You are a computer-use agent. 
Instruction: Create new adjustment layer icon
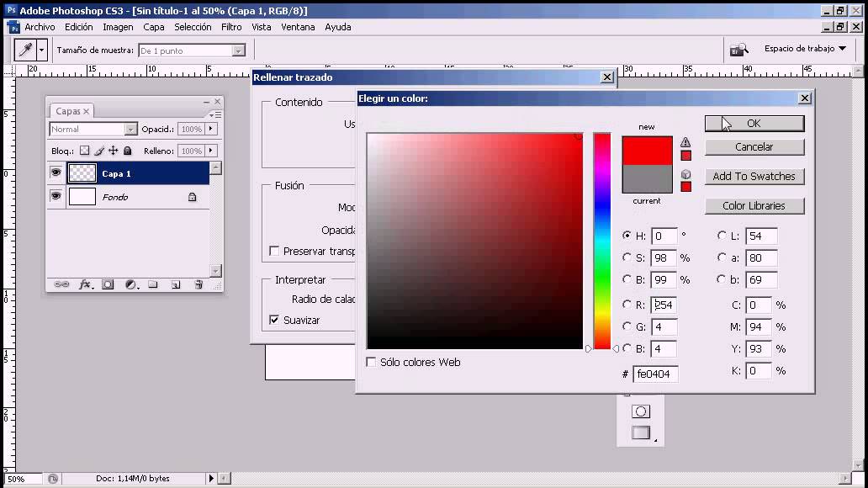click(131, 284)
